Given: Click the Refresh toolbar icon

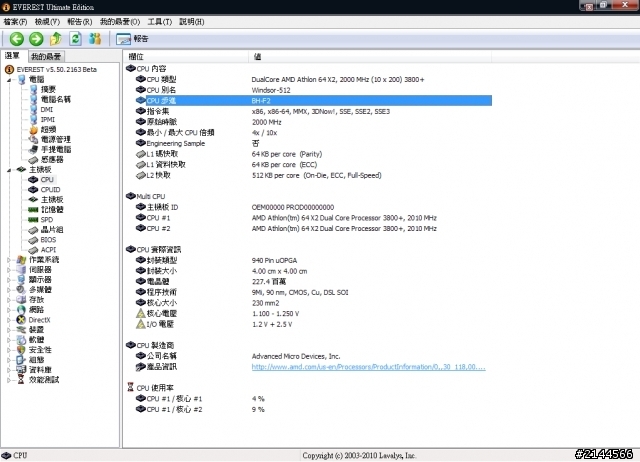Looking at the screenshot, I should coord(76,39).
